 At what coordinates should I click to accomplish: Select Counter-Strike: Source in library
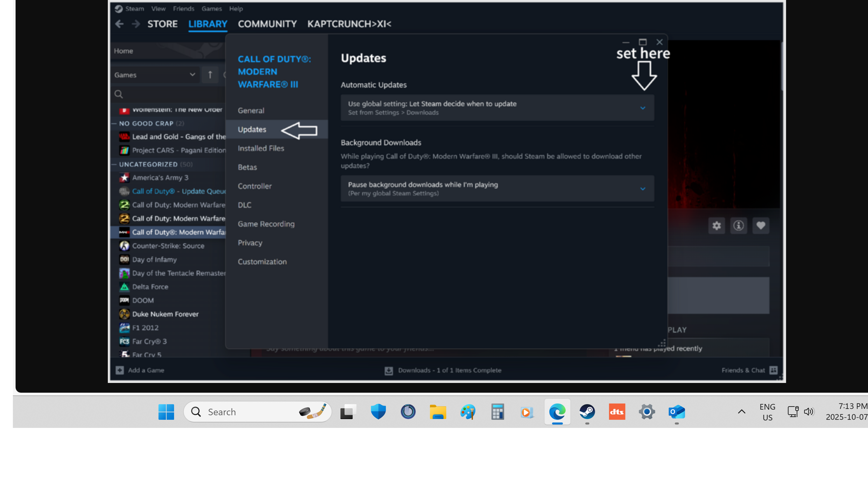[x=168, y=246]
